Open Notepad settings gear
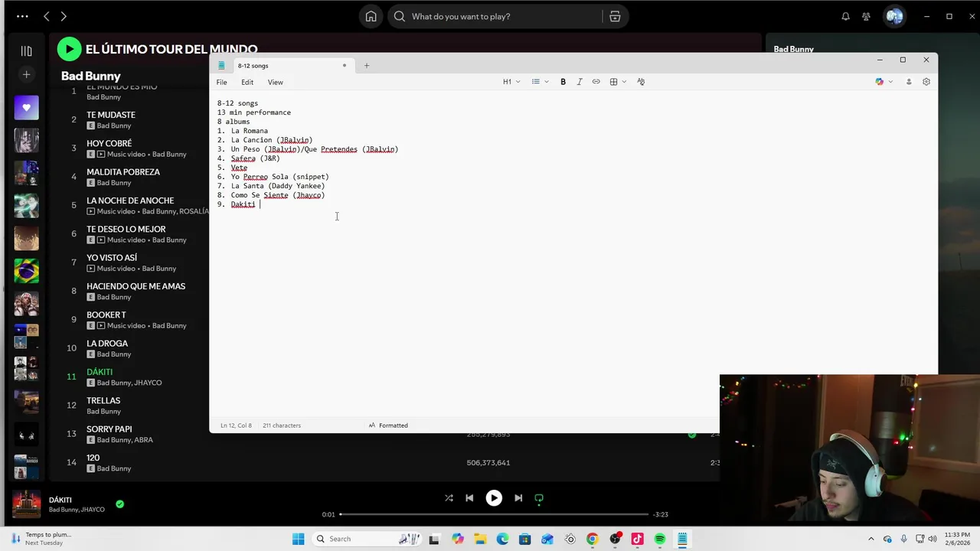Viewport: 980px width, 551px height. [x=926, y=82]
